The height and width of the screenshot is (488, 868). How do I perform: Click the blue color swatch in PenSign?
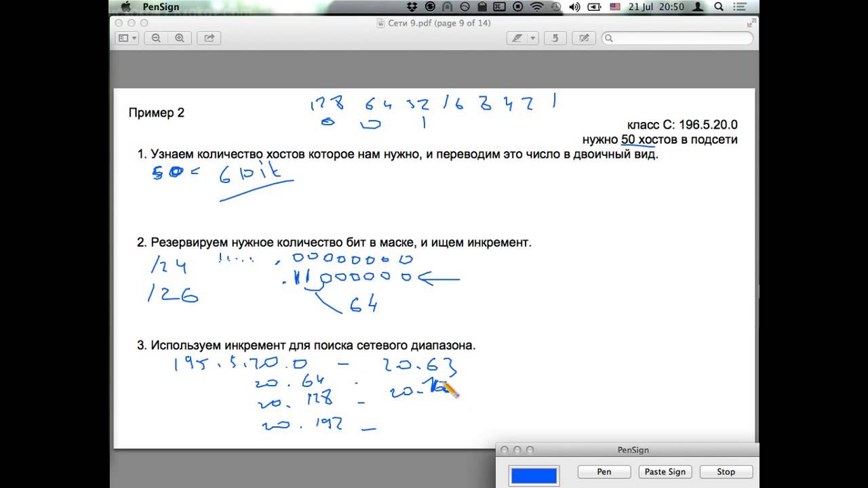(534, 475)
